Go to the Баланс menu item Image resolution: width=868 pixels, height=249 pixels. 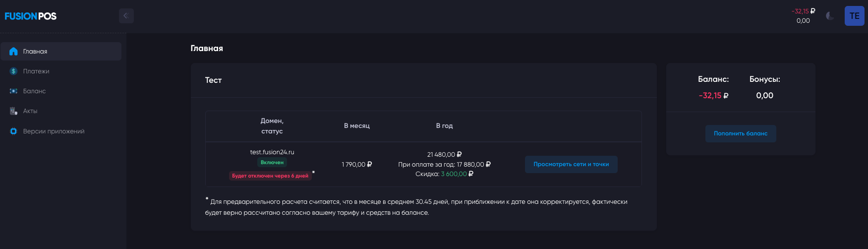[x=61, y=91]
